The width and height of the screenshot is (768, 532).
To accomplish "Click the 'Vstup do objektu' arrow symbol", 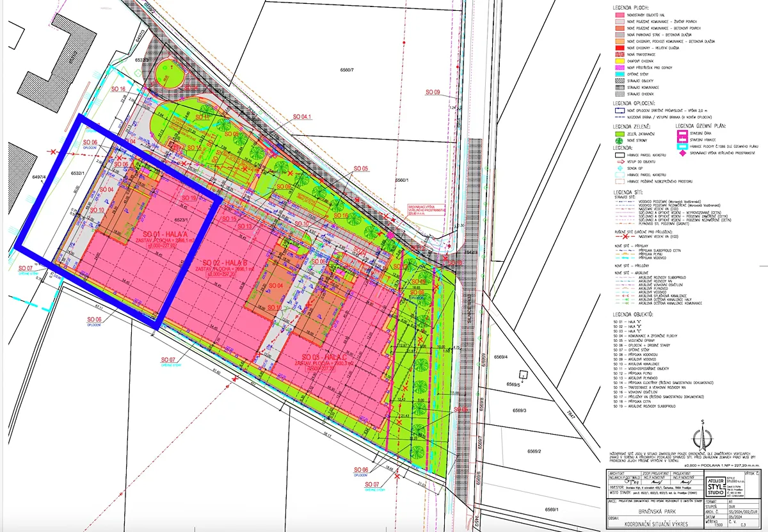I will click(620, 161).
